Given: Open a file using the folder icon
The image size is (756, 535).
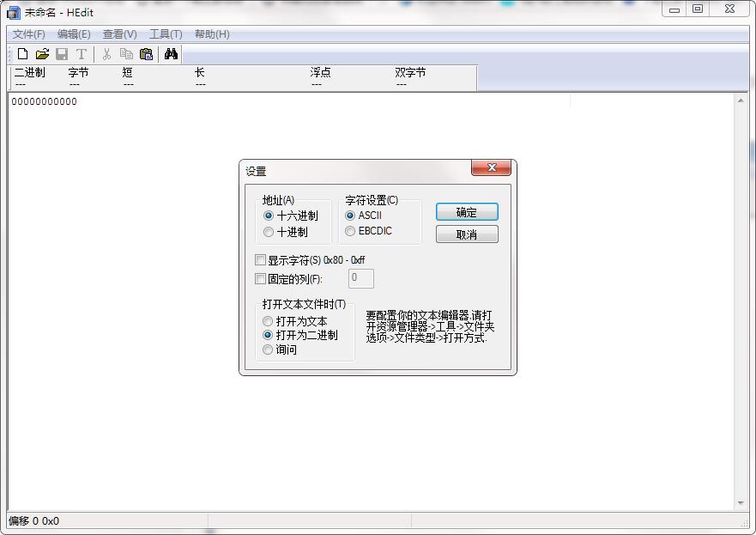Looking at the screenshot, I should [x=42, y=54].
